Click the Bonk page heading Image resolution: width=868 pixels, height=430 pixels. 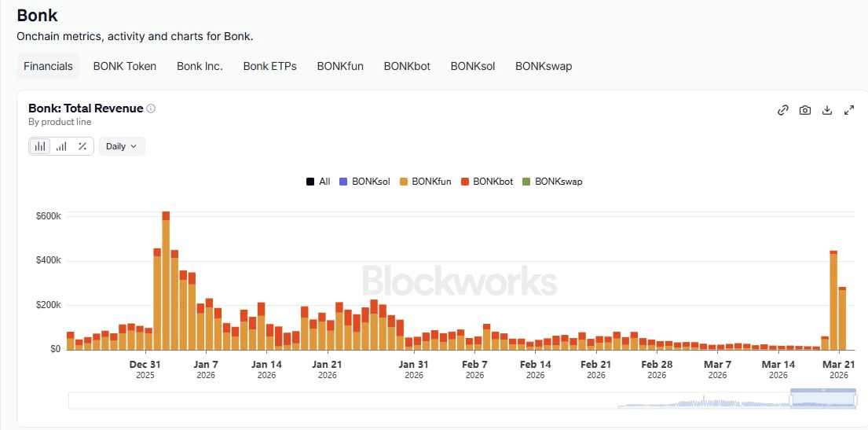tap(37, 15)
